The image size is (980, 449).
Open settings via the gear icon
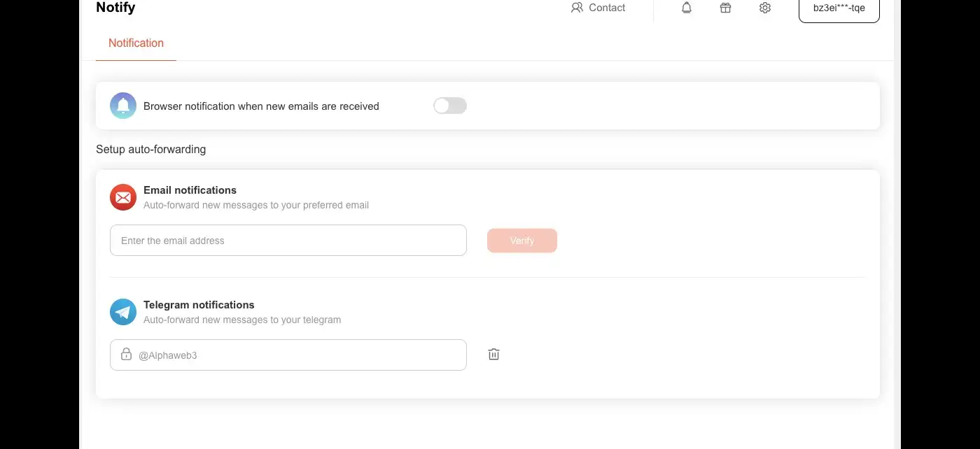(765, 8)
